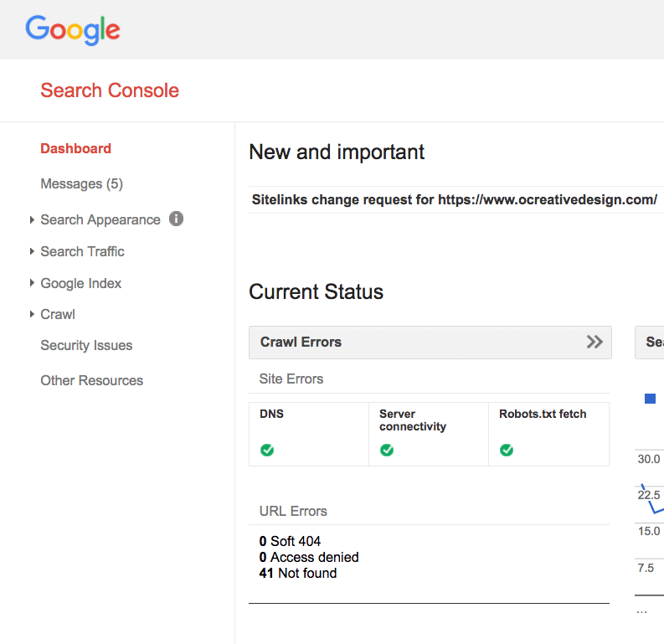Image resolution: width=664 pixels, height=644 pixels.
Task: Open the 41 Not found errors
Action: [298, 573]
